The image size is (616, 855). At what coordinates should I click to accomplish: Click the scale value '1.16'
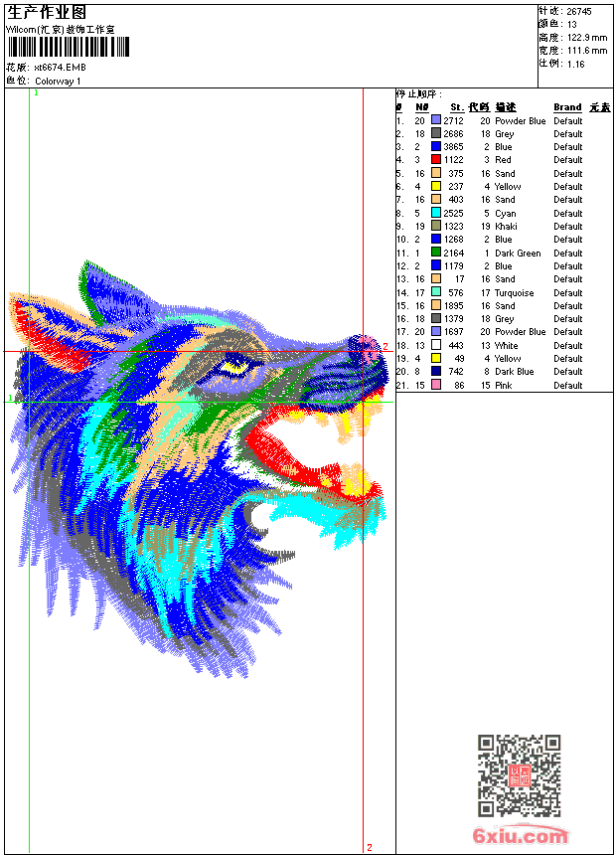click(575, 64)
